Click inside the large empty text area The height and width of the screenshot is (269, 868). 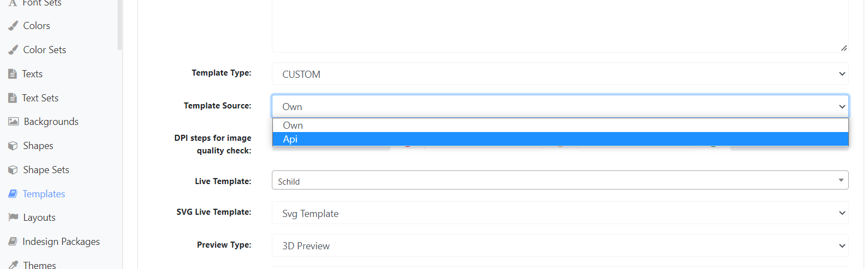tap(560, 25)
